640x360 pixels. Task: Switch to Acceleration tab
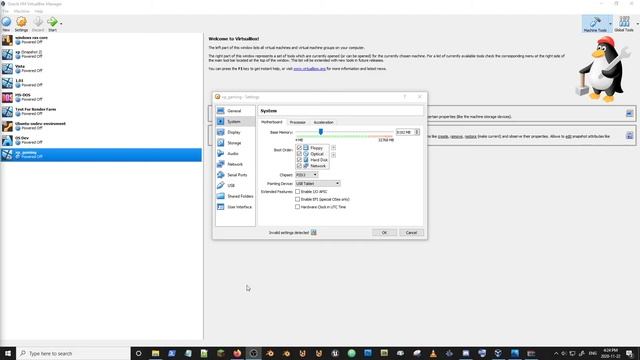coord(323,122)
